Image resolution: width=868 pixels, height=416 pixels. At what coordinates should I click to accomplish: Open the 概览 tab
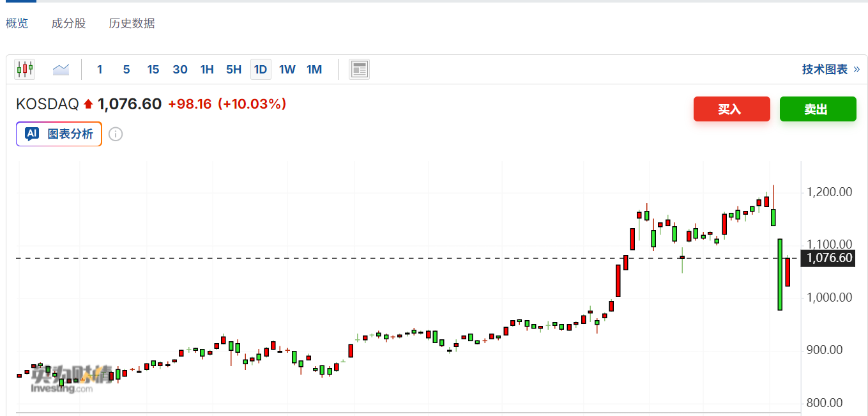tap(17, 24)
